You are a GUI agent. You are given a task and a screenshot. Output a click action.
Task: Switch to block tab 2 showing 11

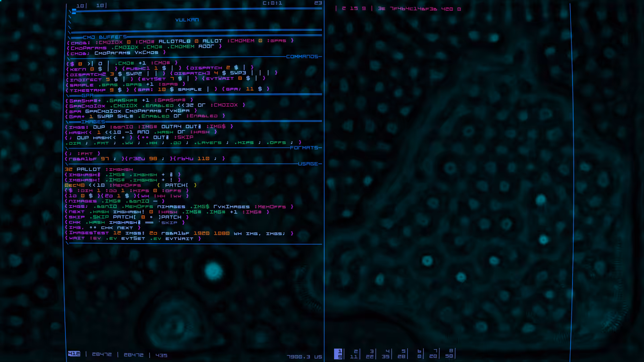[354, 354]
